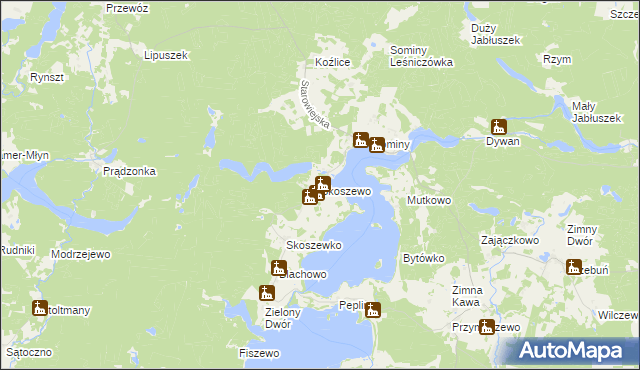
Task: Click the AutoMapa logo
Action: (x=570, y=350)
